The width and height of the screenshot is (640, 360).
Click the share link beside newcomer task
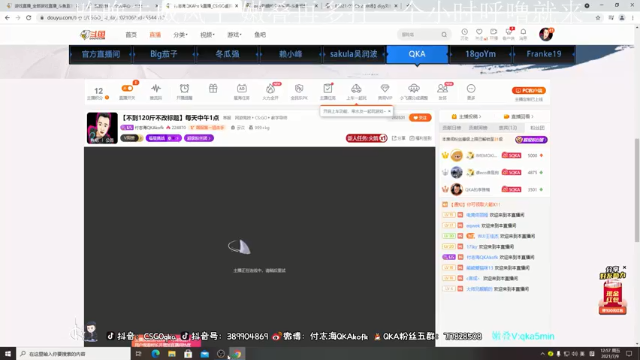[x=399, y=138]
